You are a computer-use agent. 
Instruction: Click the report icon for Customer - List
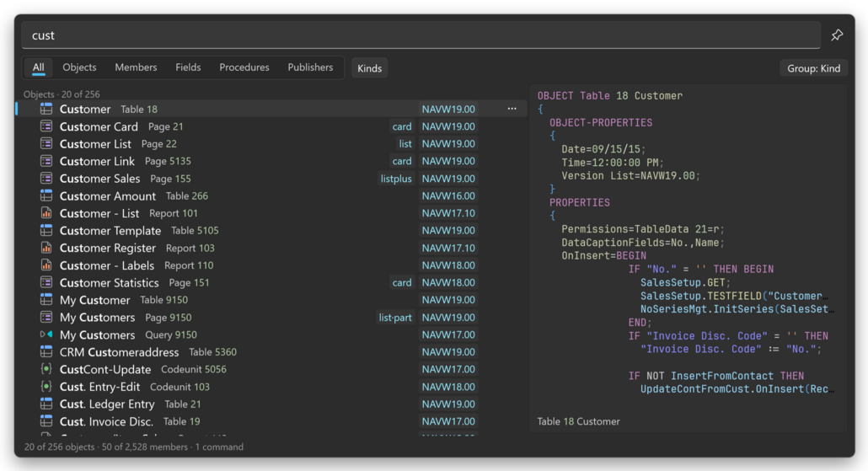(x=46, y=213)
